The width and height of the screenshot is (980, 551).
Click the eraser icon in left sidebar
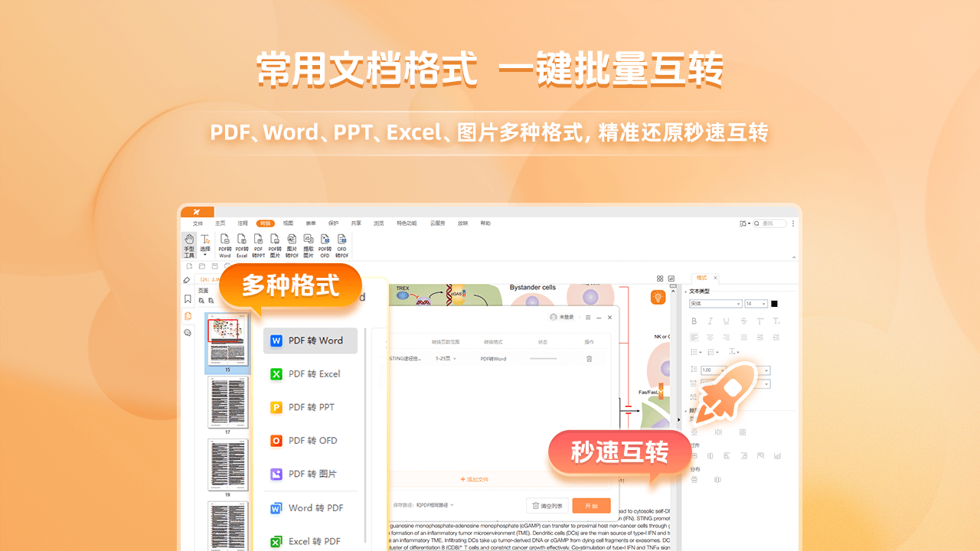pos(187,280)
